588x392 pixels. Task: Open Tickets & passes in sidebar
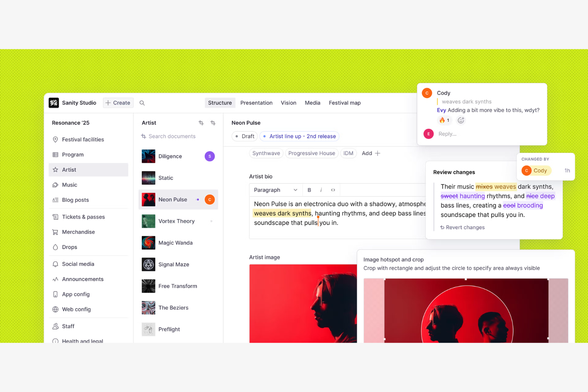coord(83,217)
